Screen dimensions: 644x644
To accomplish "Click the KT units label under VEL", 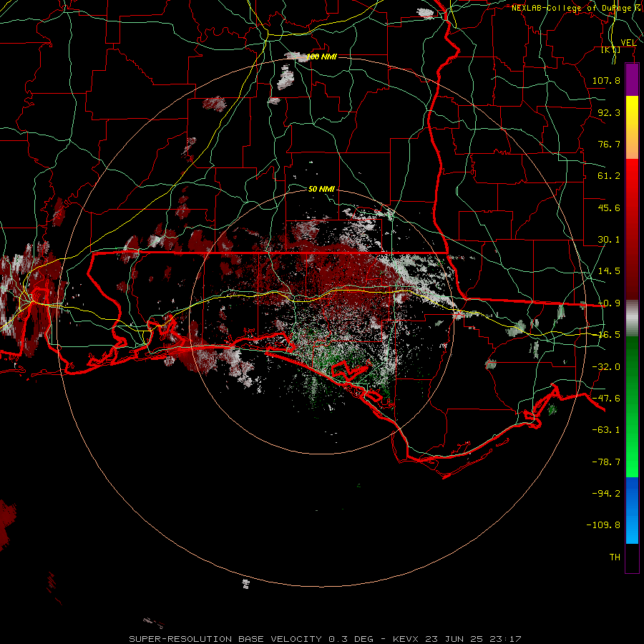I will 611,49.
